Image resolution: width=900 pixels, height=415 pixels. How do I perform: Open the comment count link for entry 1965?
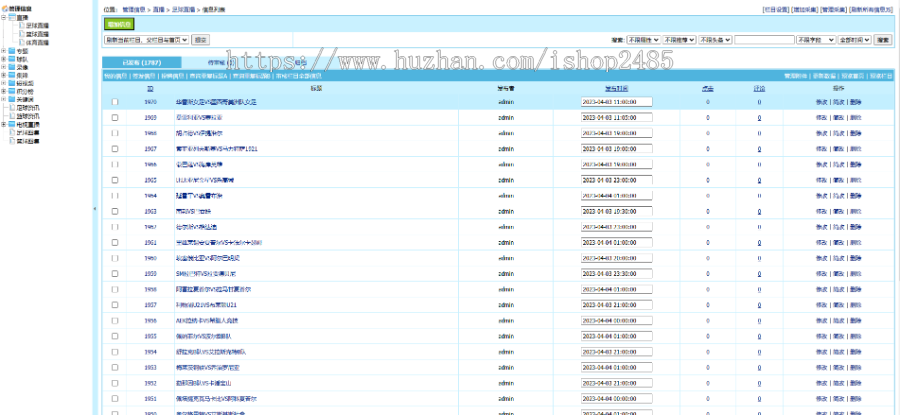click(x=759, y=180)
